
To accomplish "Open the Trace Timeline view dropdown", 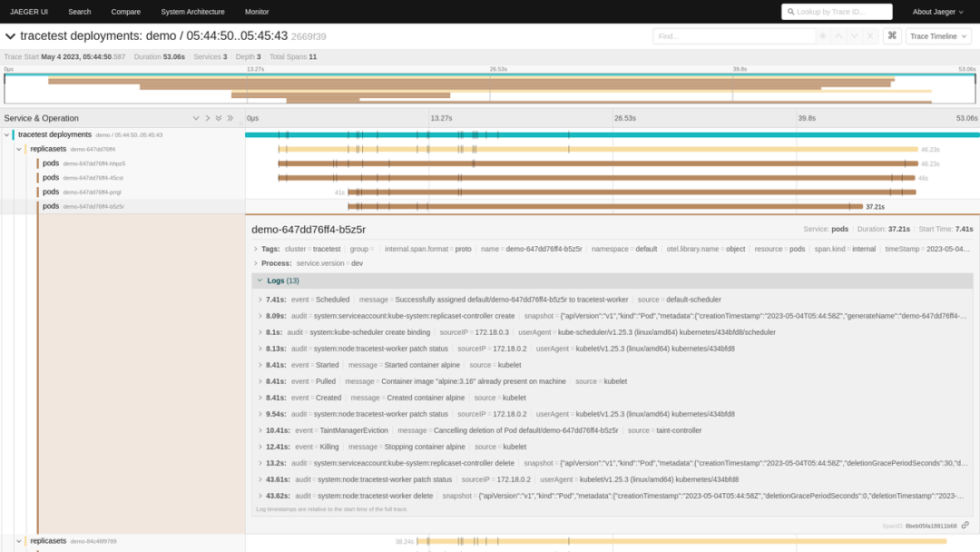I will (x=939, y=36).
